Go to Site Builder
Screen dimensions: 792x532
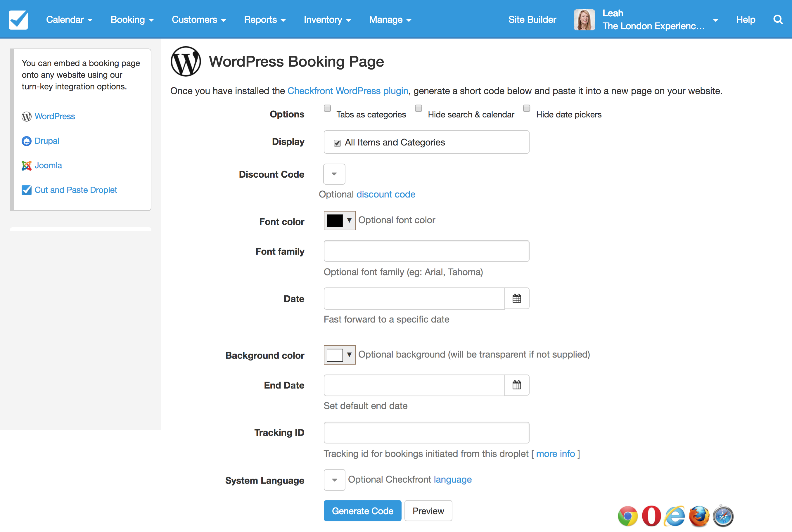(532, 20)
